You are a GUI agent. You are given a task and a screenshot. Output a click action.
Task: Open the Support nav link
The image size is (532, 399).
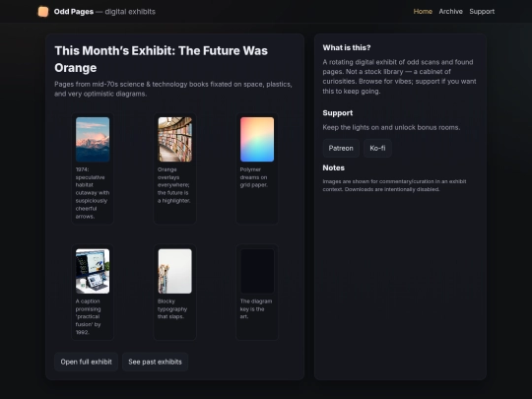point(482,12)
